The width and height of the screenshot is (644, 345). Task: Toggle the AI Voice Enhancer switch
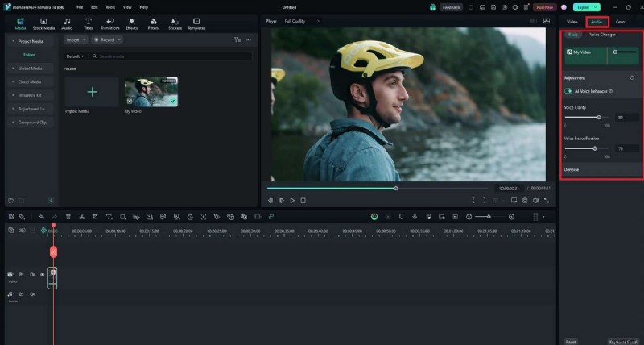pos(568,91)
